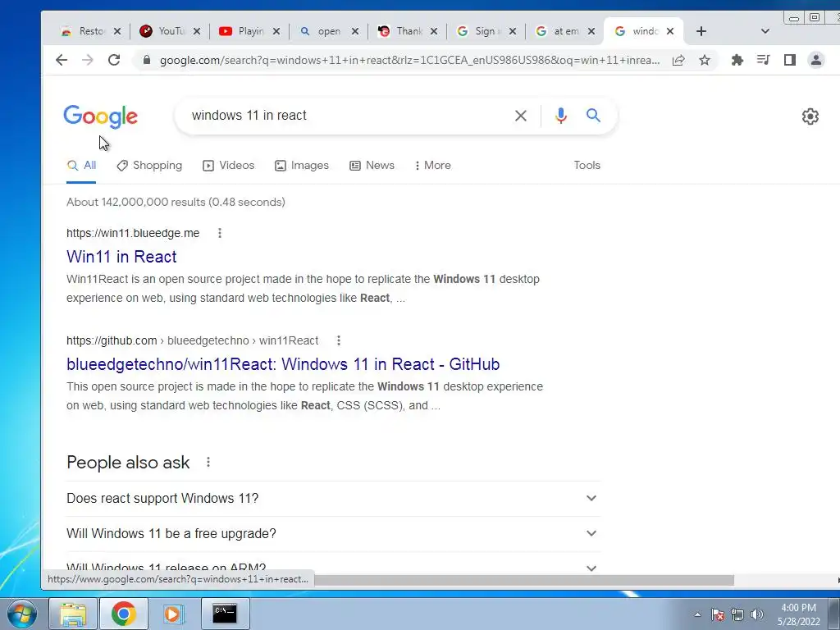This screenshot has height=630, width=840.
Task: Submit search with the magnifier icon
Action: coord(593,115)
